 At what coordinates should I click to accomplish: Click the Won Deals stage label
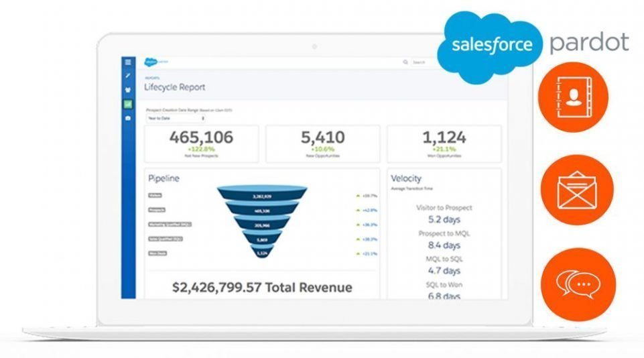[157, 253]
